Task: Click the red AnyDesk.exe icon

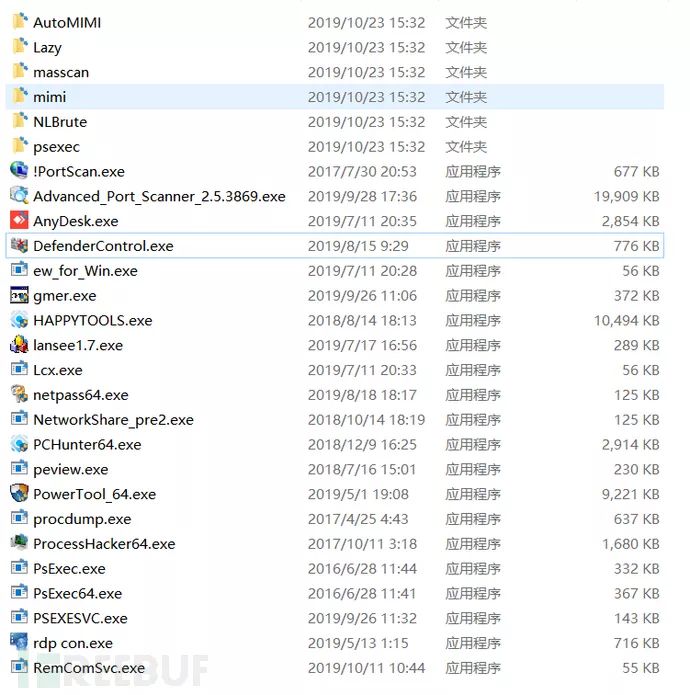Action: 19,220
